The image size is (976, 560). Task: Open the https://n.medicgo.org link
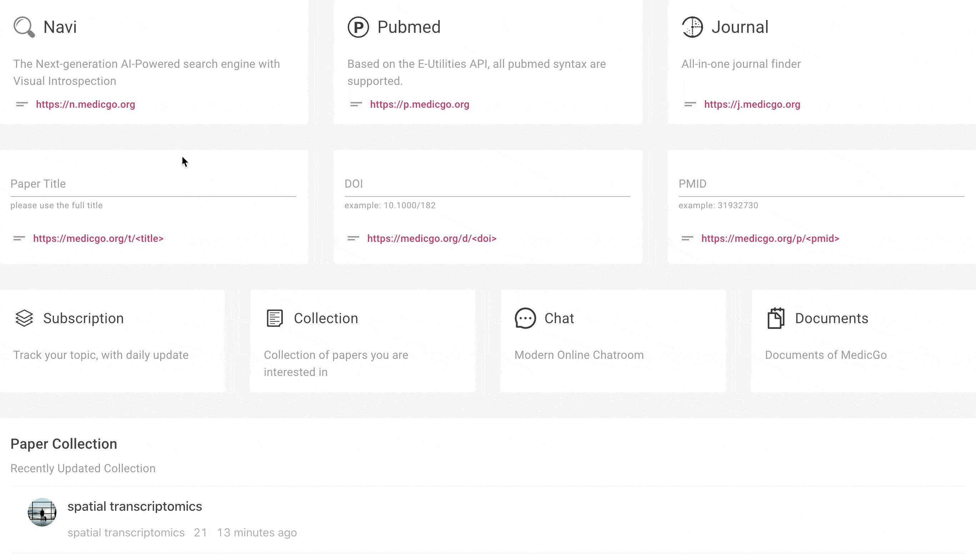(x=85, y=104)
